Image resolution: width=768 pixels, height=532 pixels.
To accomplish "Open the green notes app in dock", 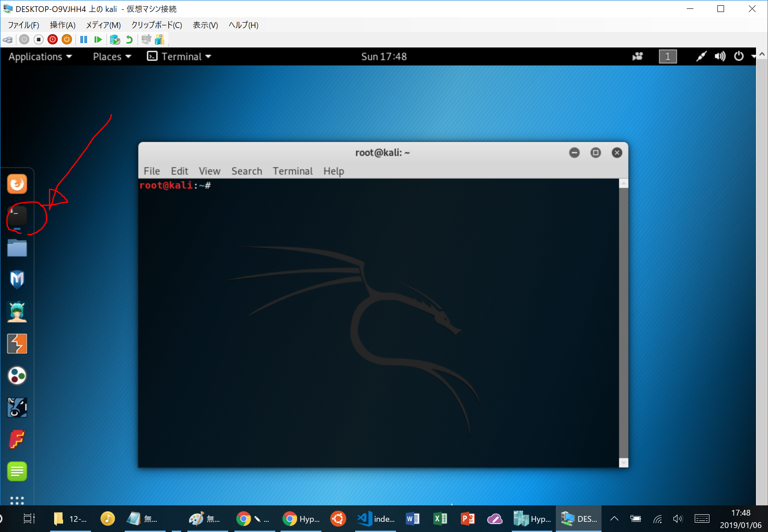I will point(17,471).
